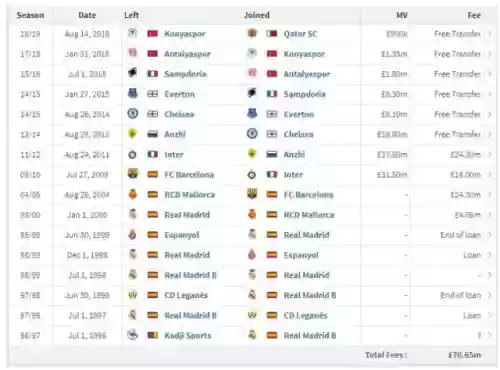Click the FC Barcelona crest in the 09/10 row
Viewport: 500px width, 370px height.
click(132, 174)
